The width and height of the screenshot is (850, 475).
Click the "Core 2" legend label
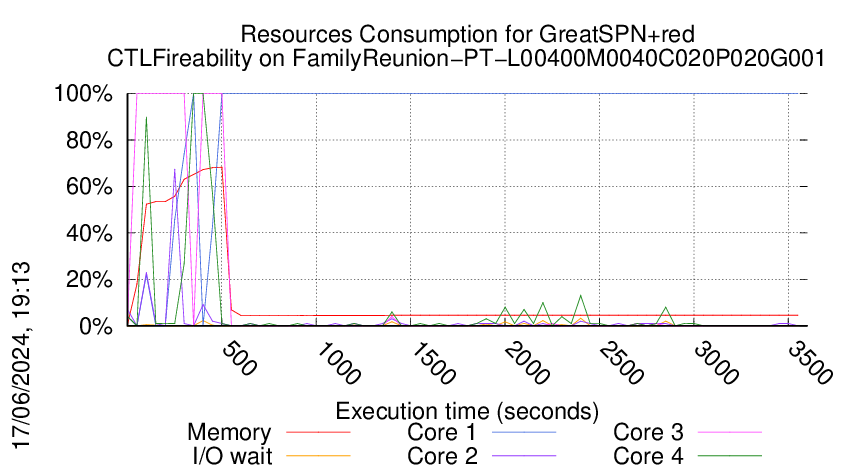point(442,456)
